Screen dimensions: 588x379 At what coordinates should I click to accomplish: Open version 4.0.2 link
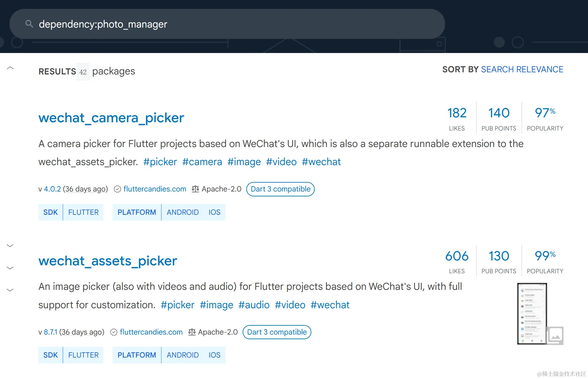pos(52,189)
